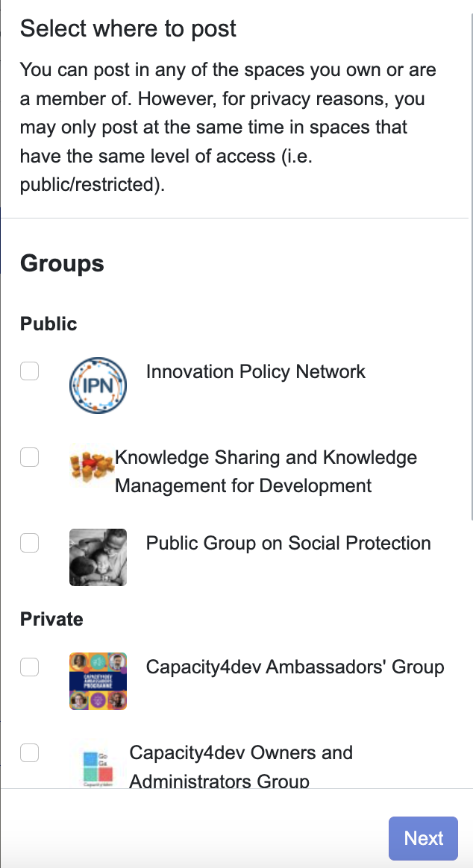Screen dimensions: 473x868
Task: Toggle the Capacity4dev Owners and Administrators checkbox
Action: (29, 752)
